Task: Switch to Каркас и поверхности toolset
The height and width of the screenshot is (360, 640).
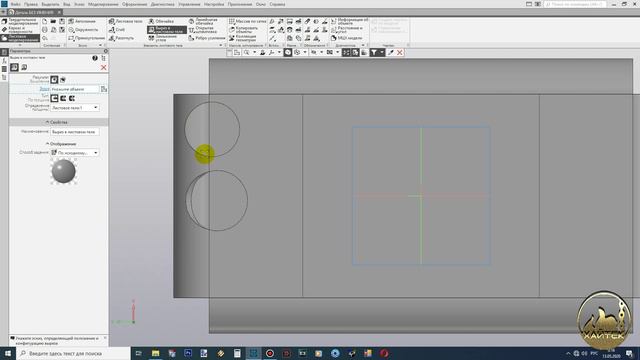Action: (x=17, y=30)
